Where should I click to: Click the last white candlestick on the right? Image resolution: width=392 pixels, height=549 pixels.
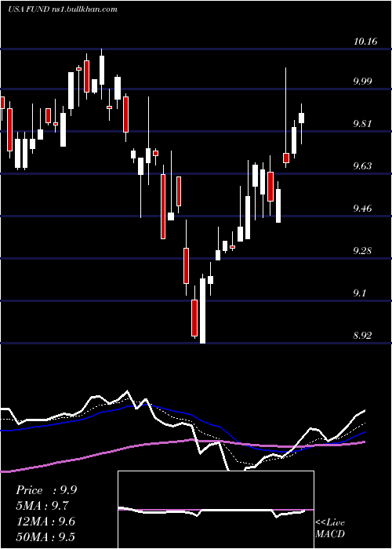click(x=301, y=118)
